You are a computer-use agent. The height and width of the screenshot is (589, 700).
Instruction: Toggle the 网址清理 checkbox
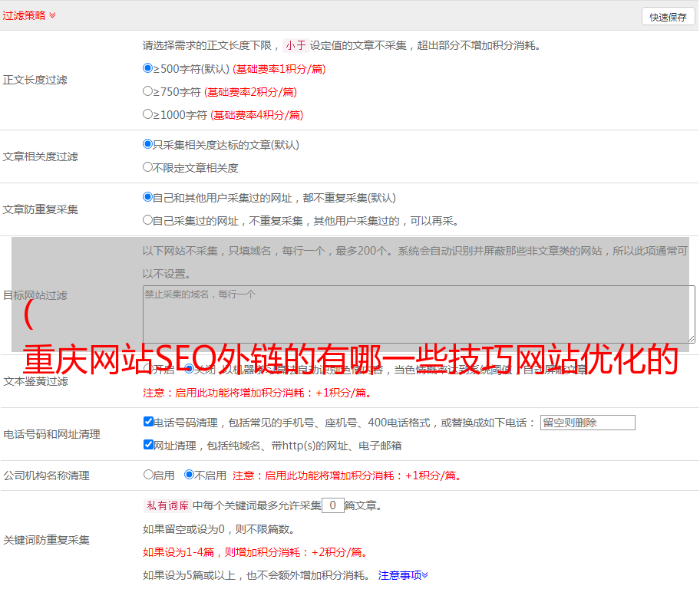[149, 445]
